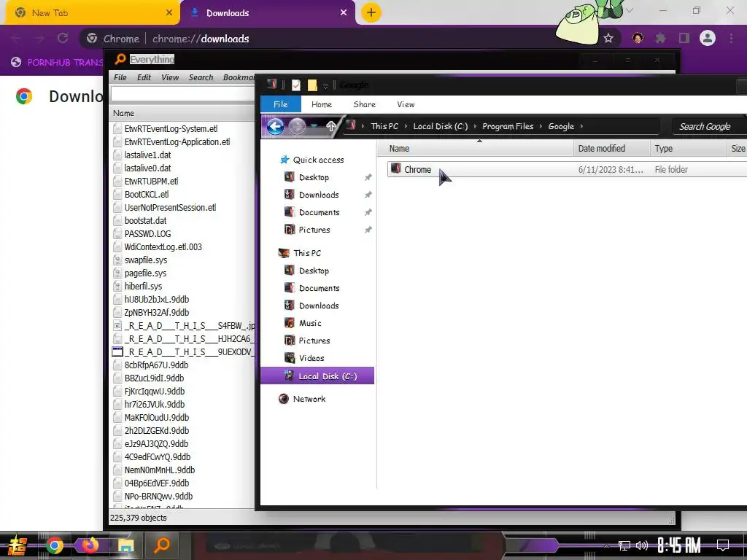Select This PC in navigation pane
The image size is (747, 560).
pos(307,253)
